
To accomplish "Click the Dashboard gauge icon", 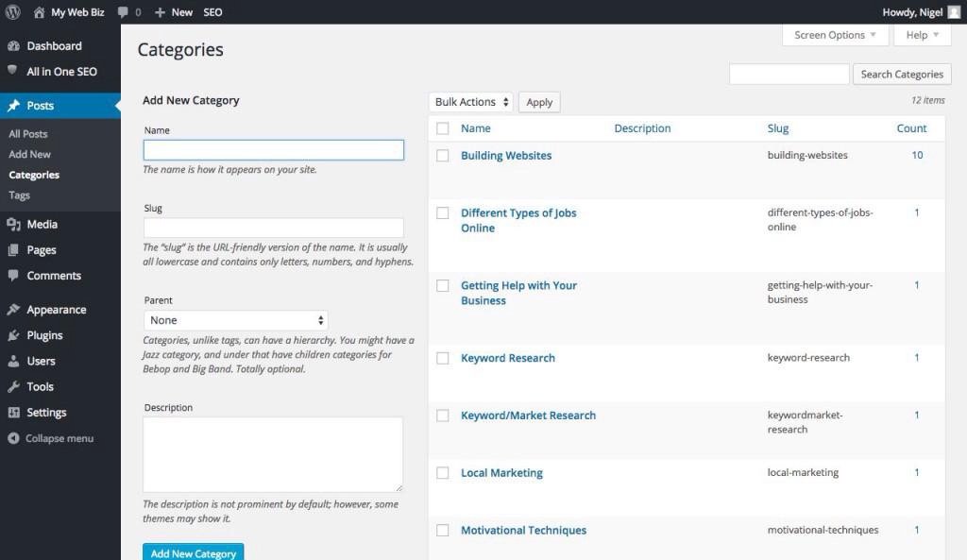I will [x=13, y=46].
